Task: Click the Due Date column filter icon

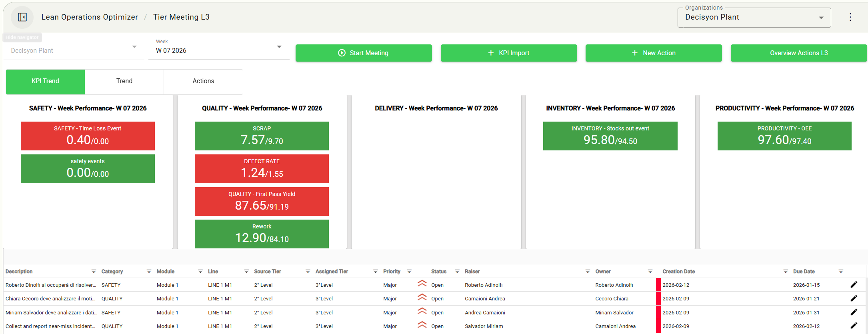Action: (841, 271)
